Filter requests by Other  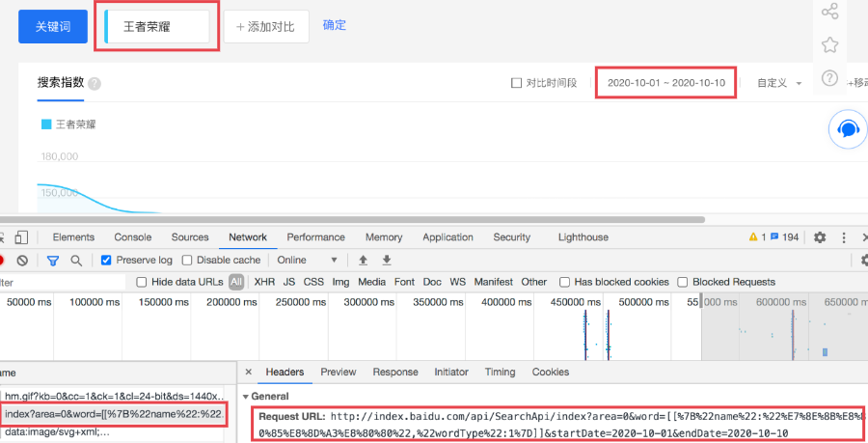pyautogui.click(x=533, y=282)
